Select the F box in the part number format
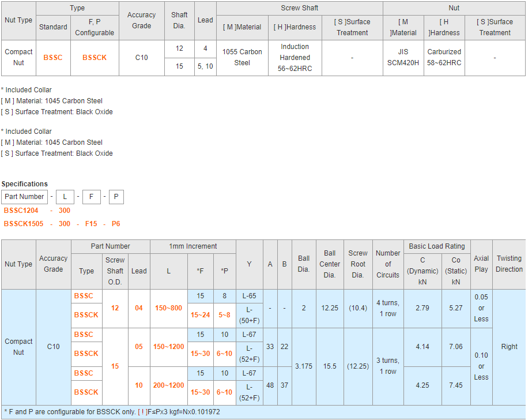The width and height of the screenshot is (532, 420). (91, 197)
